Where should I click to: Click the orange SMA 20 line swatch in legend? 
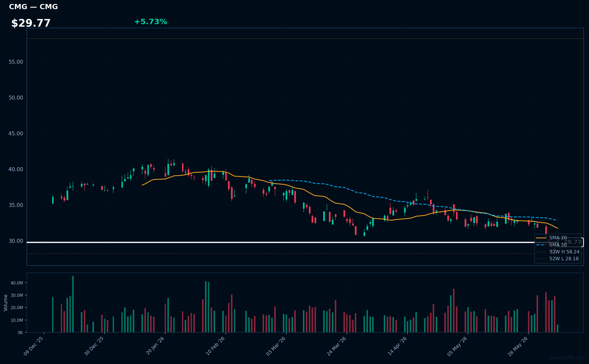click(541, 238)
